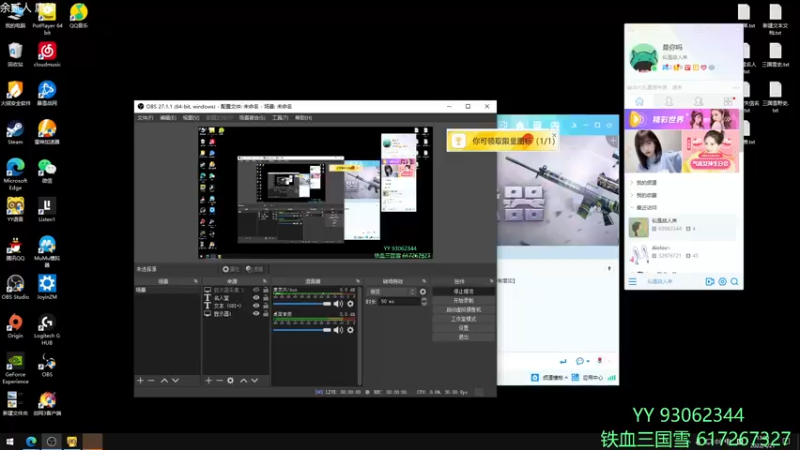Screen dimensions: 800x450
Task: Open Logitech G HUB desktop shortcut
Action: tap(47, 330)
